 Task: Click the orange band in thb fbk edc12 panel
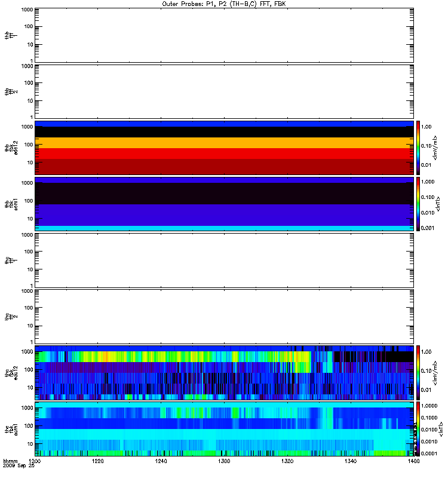224,143
